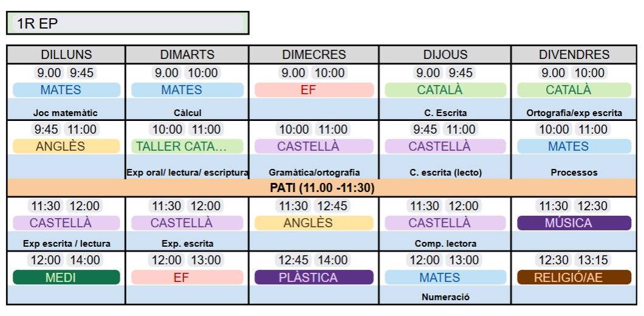Open the TALLER CATA... subject chip
The height and width of the screenshot is (316, 644).
[x=187, y=146]
